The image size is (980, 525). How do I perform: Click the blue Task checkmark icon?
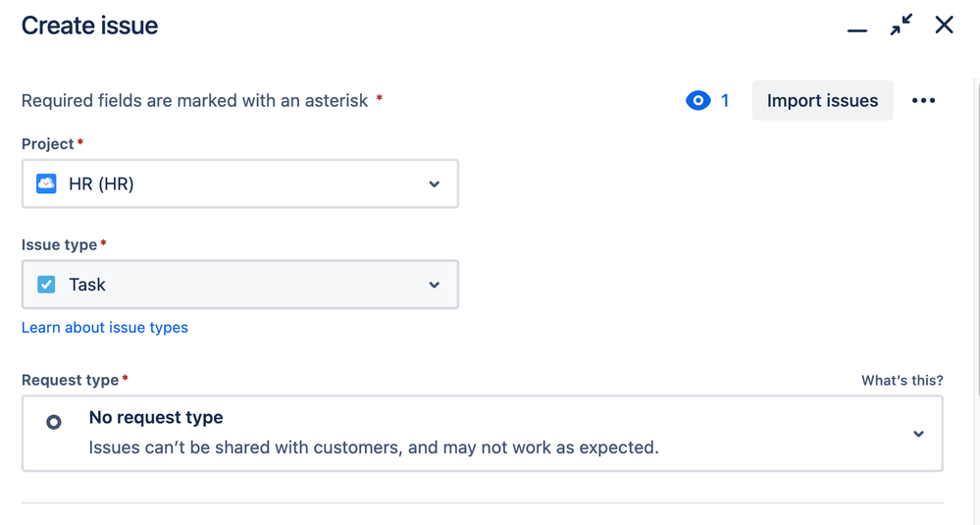(46, 285)
